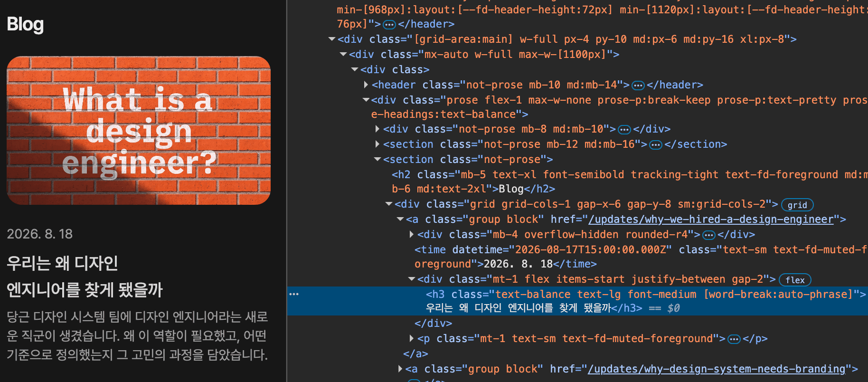Click the ellipsis badge in section not-prose mb-12

[656, 145]
